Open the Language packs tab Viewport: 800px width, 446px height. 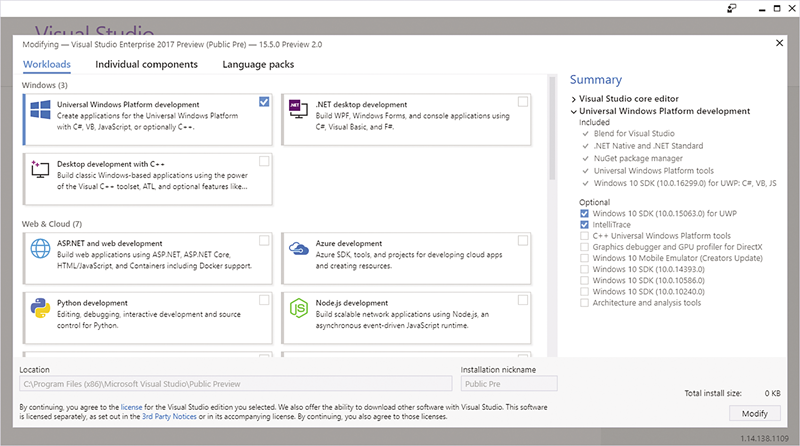pos(258,64)
